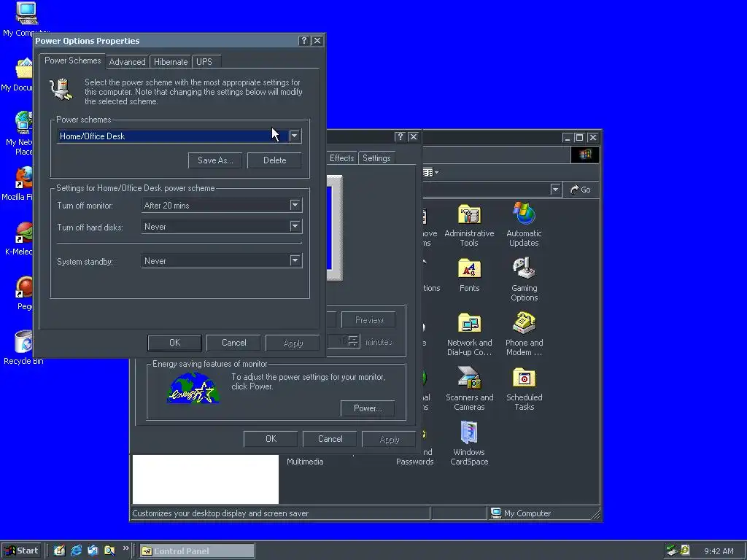Image resolution: width=747 pixels, height=560 pixels.
Task: Open the Power schemes dropdown arrow
Action: tap(295, 136)
